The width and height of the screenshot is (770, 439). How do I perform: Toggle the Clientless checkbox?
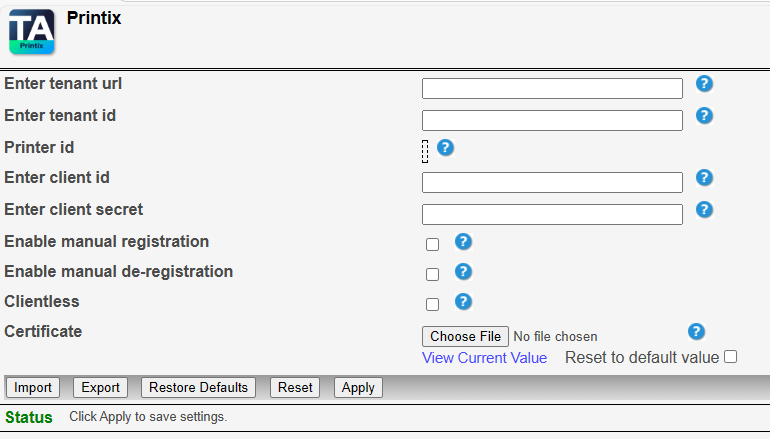[x=432, y=304]
